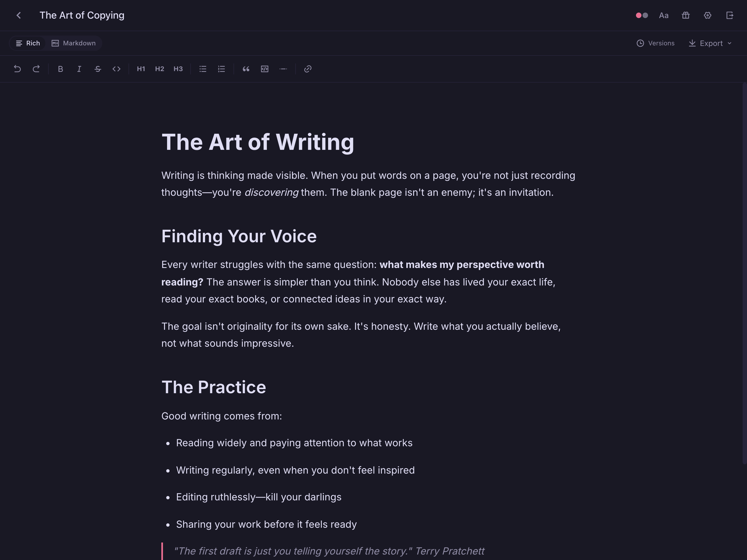The width and height of the screenshot is (747, 560).
Task: Select the Rich editing mode
Action: point(28,43)
